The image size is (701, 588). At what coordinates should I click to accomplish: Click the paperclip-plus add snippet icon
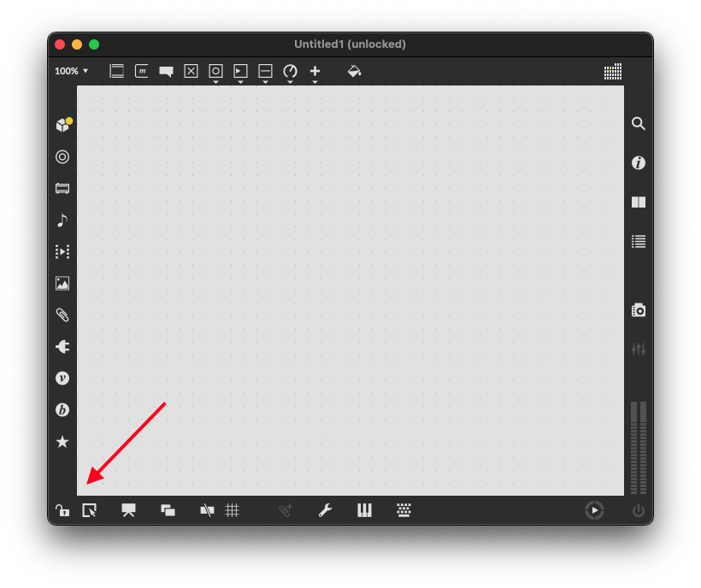[x=286, y=510]
